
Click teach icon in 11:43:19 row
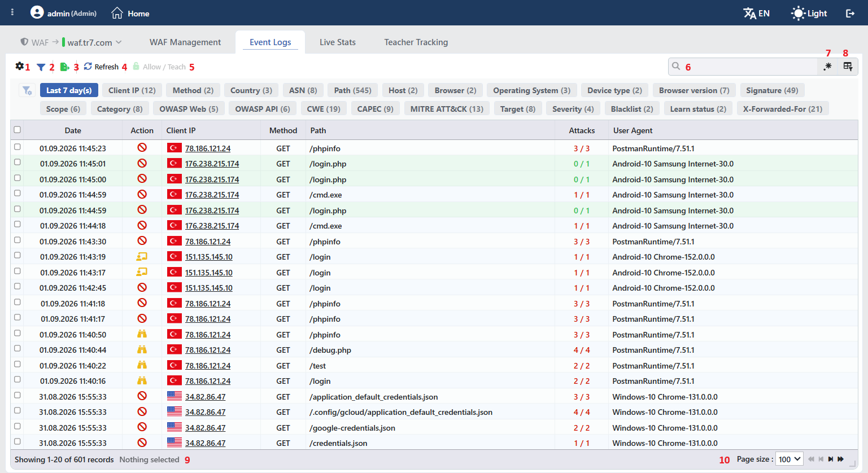coord(142,256)
